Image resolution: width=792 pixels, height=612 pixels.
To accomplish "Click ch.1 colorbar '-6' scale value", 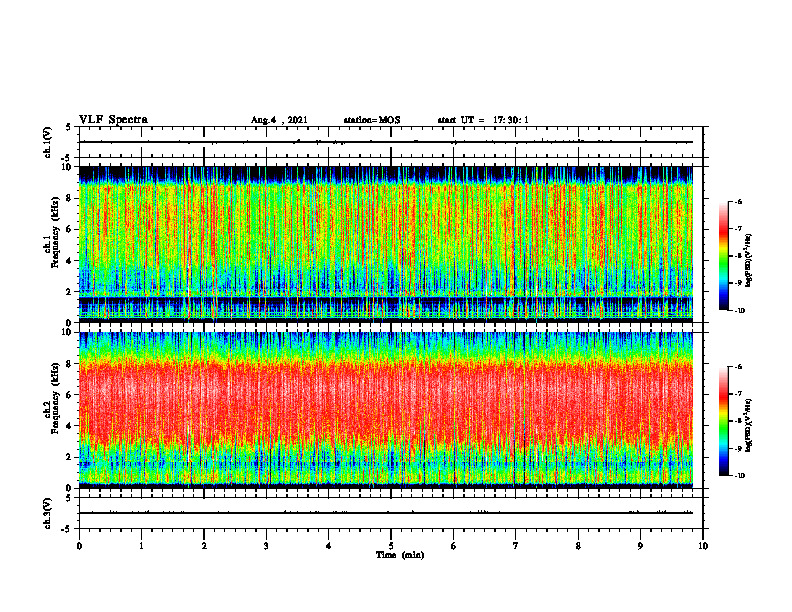I will click(739, 202).
